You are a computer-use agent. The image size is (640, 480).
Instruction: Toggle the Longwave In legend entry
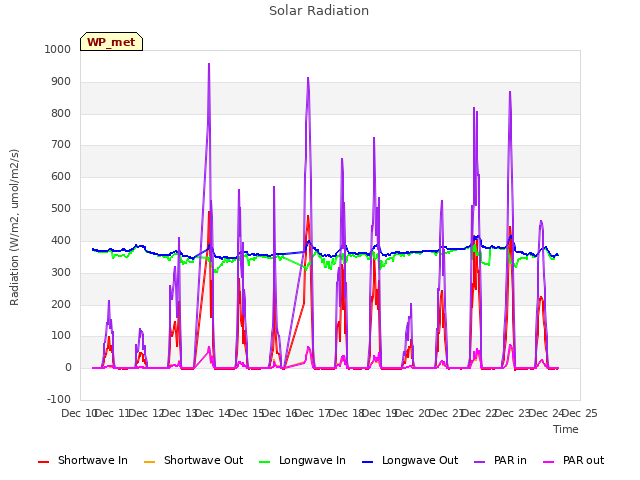click(x=302, y=460)
